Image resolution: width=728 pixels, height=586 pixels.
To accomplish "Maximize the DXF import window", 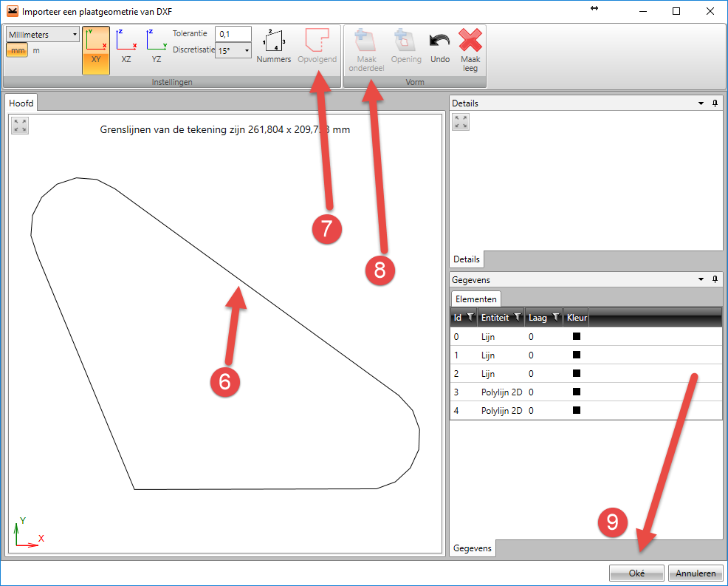I will point(676,11).
